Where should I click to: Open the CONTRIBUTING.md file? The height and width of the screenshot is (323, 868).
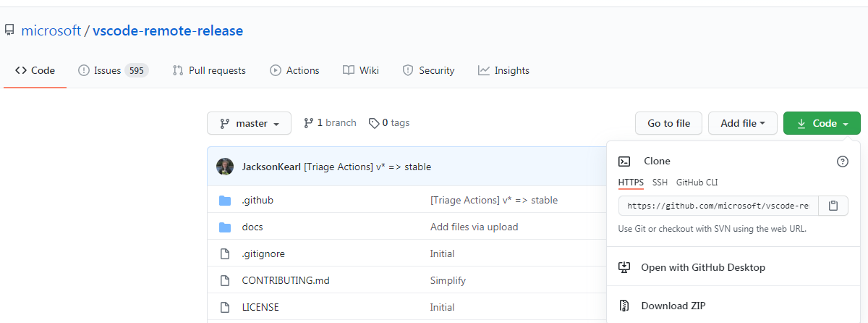tap(285, 280)
